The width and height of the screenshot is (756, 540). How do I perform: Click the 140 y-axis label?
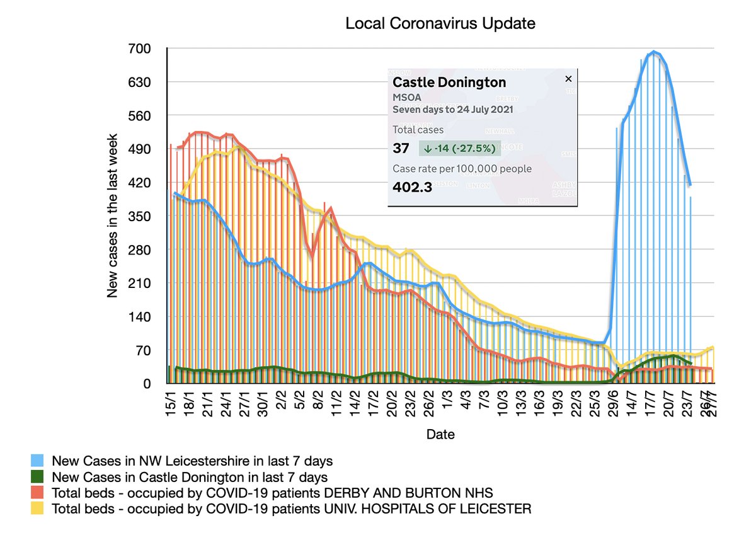coord(140,316)
